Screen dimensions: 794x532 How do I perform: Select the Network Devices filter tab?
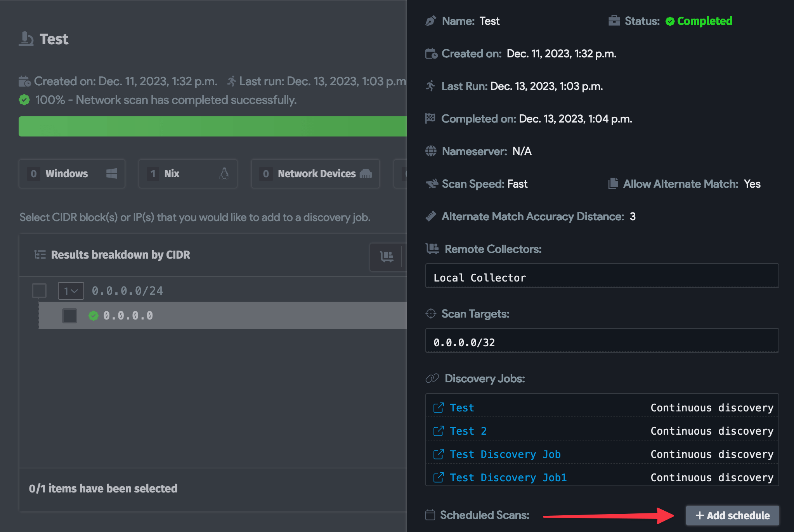(x=316, y=174)
